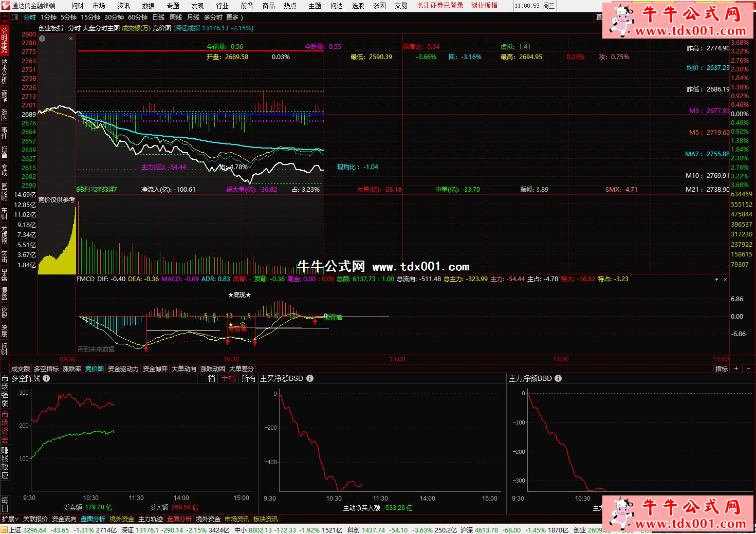Open the 市场资讯 bottom tab
The height and width of the screenshot is (534, 756).
pyautogui.click(x=237, y=519)
